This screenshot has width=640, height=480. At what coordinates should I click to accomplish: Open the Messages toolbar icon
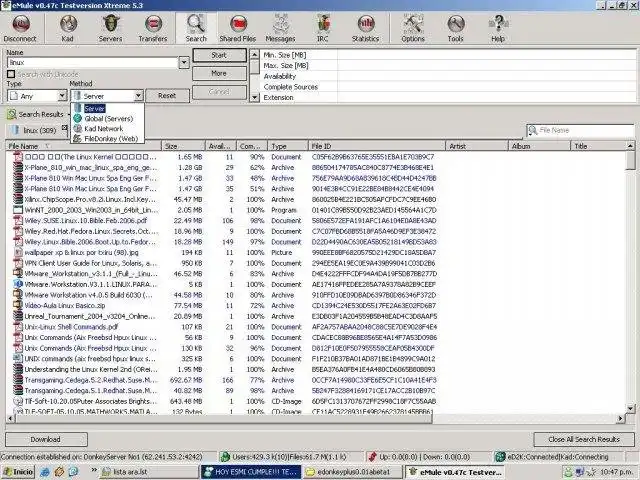click(x=280, y=24)
